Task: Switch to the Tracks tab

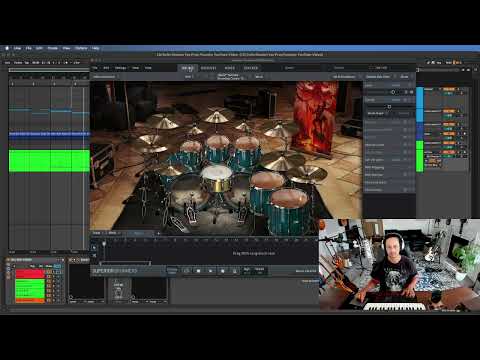Action: (x=251, y=68)
